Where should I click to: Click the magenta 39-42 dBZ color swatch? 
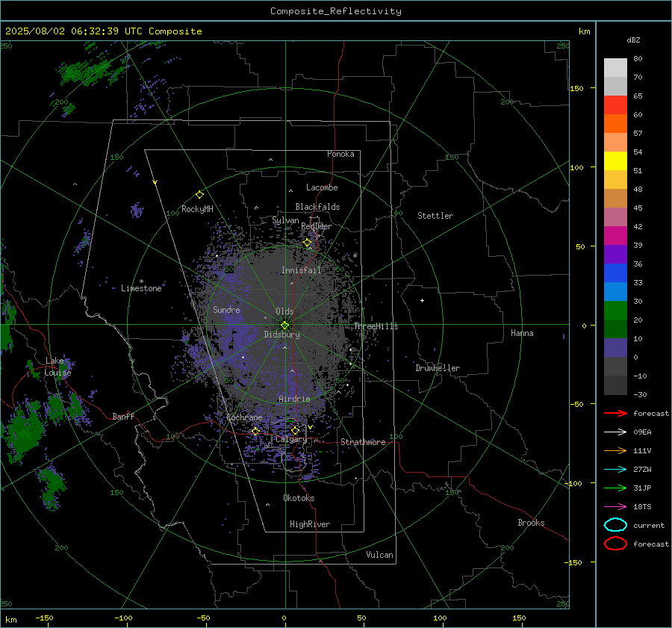pyautogui.click(x=615, y=236)
